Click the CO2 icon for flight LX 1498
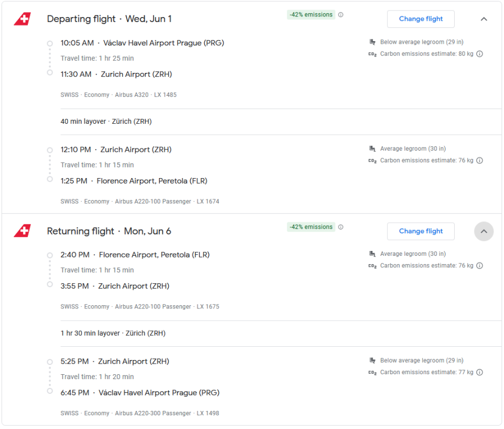 pyautogui.click(x=373, y=373)
